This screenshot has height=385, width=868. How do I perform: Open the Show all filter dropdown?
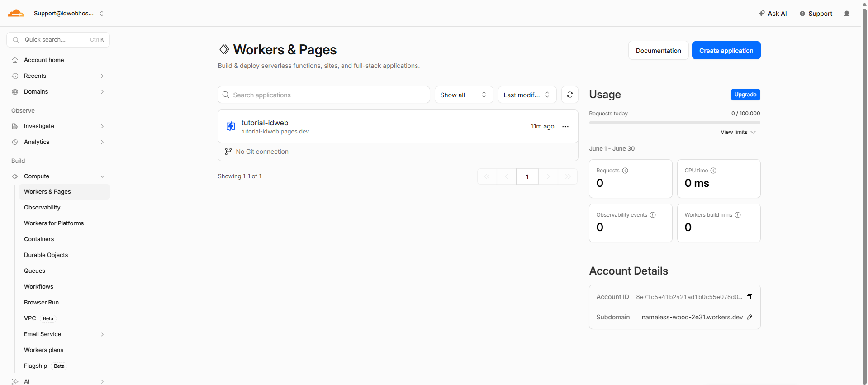[464, 95]
